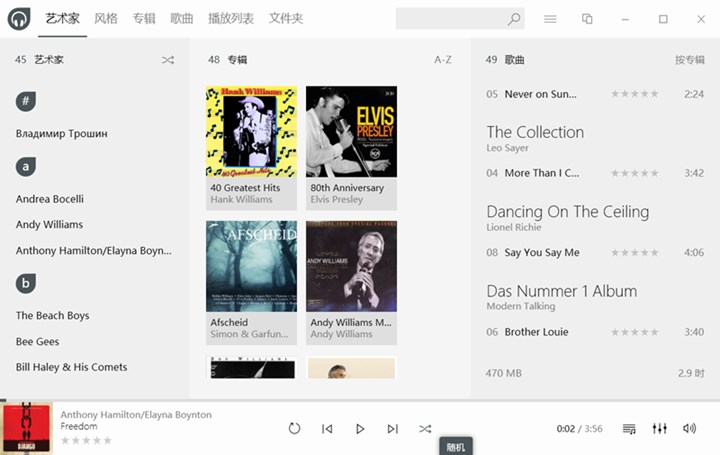This screenshot has height=455, width=720.
Task: Click the Elvis Presley album artist label
Action: (337, 200)
